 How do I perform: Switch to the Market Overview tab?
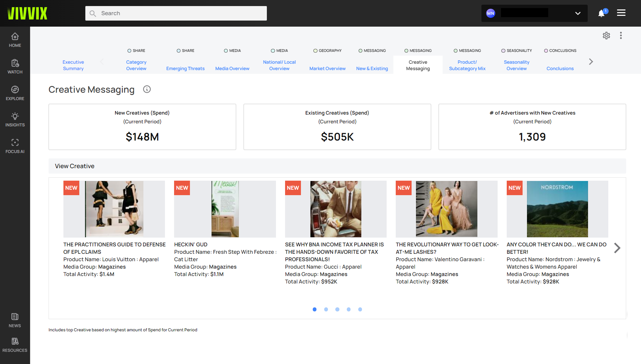[x=327, y=68]
